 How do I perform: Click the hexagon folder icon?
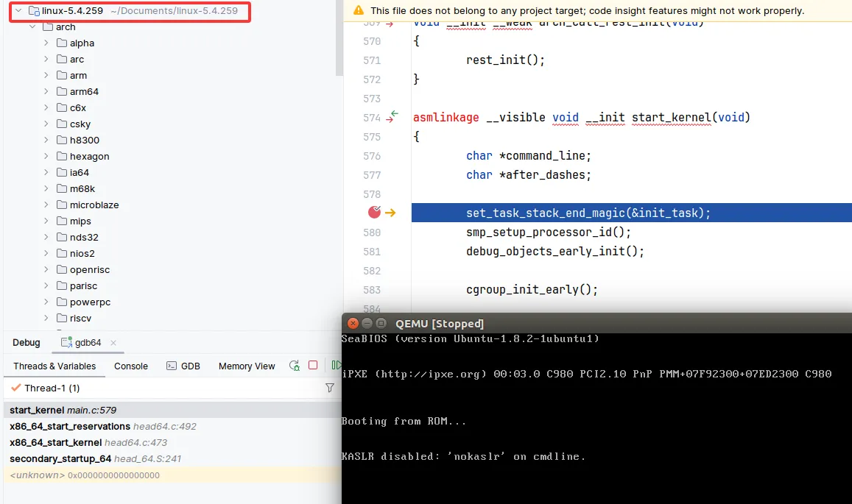pos(62,156)
